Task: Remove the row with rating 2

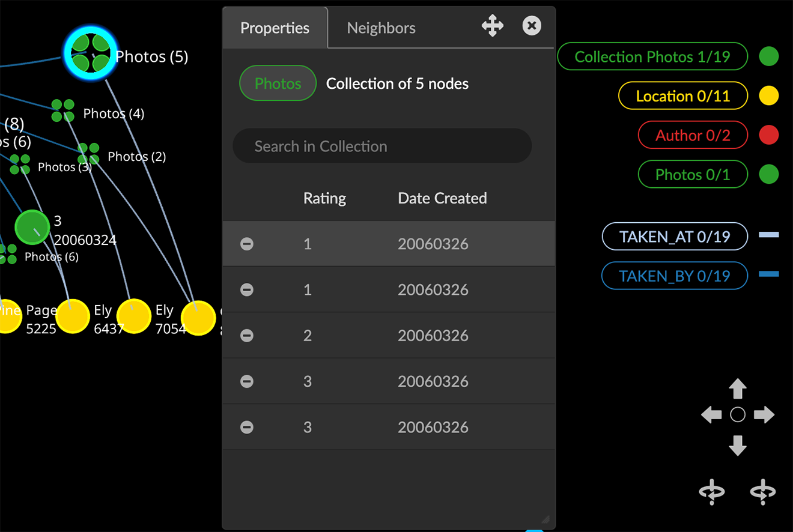Action: pyautogui.click(x=247, y=336)
